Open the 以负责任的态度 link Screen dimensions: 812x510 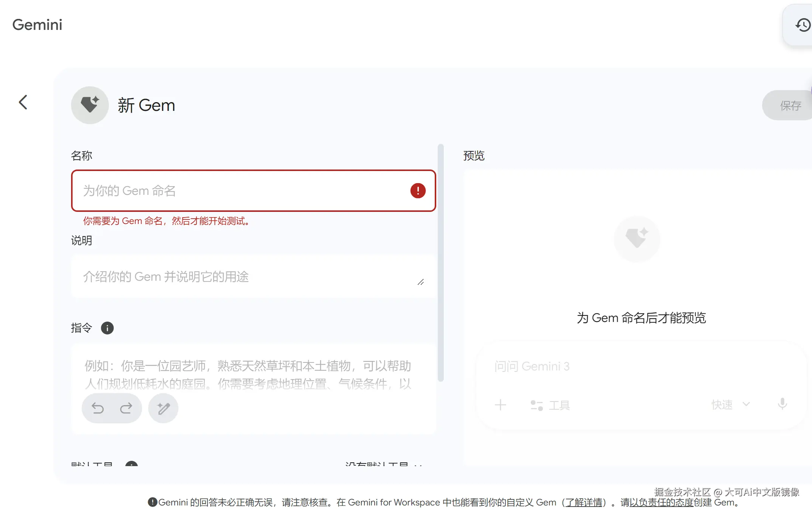click(662, 502)
